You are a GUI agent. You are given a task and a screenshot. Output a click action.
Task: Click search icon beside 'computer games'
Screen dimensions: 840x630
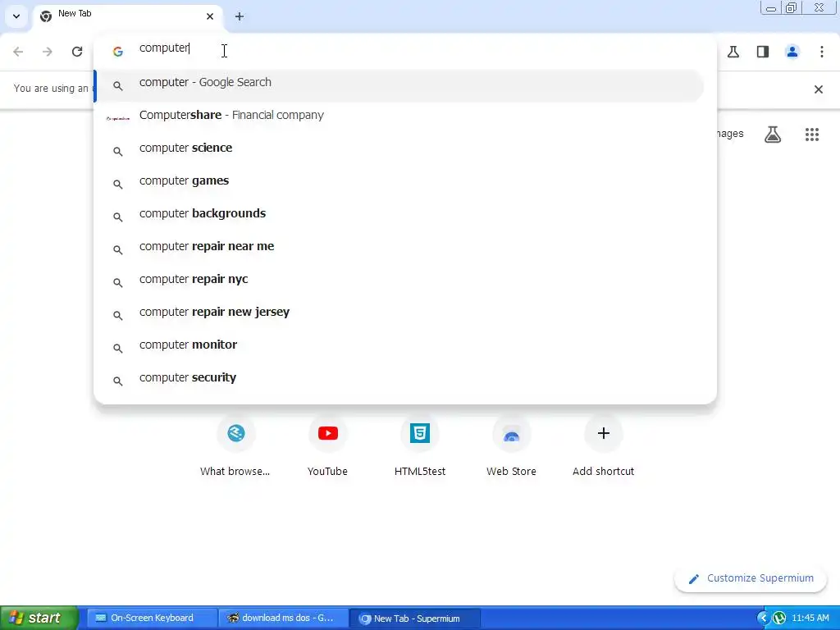tap(118, 185)
